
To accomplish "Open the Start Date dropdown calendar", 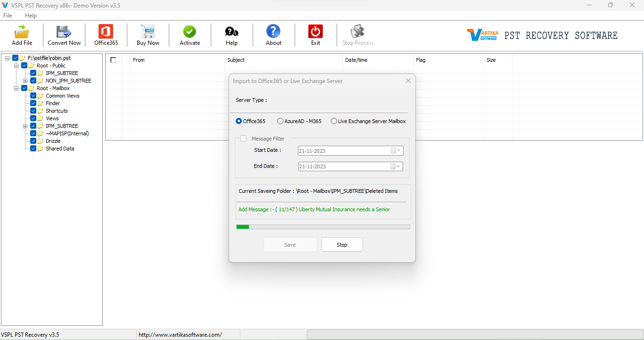I will 396,151.
